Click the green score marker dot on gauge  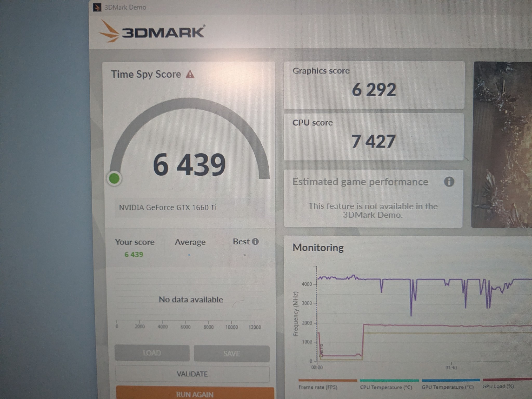[114, 178]
